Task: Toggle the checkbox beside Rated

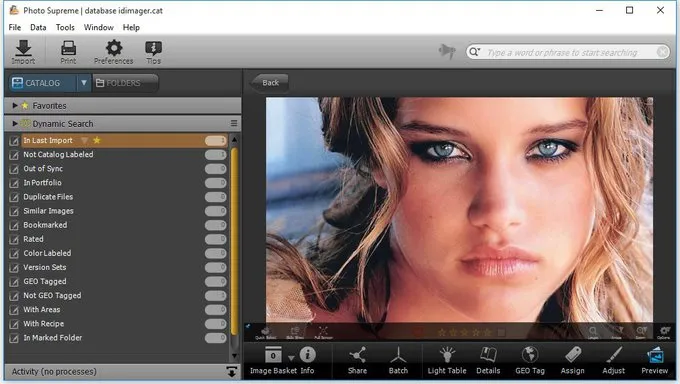Action: coord(14,240)
